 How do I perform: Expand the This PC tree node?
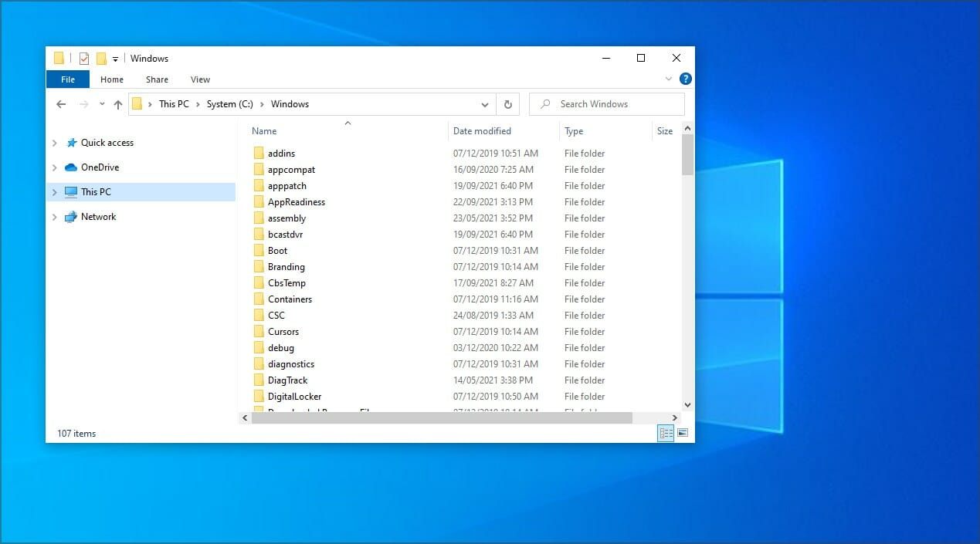coord(54,192)
